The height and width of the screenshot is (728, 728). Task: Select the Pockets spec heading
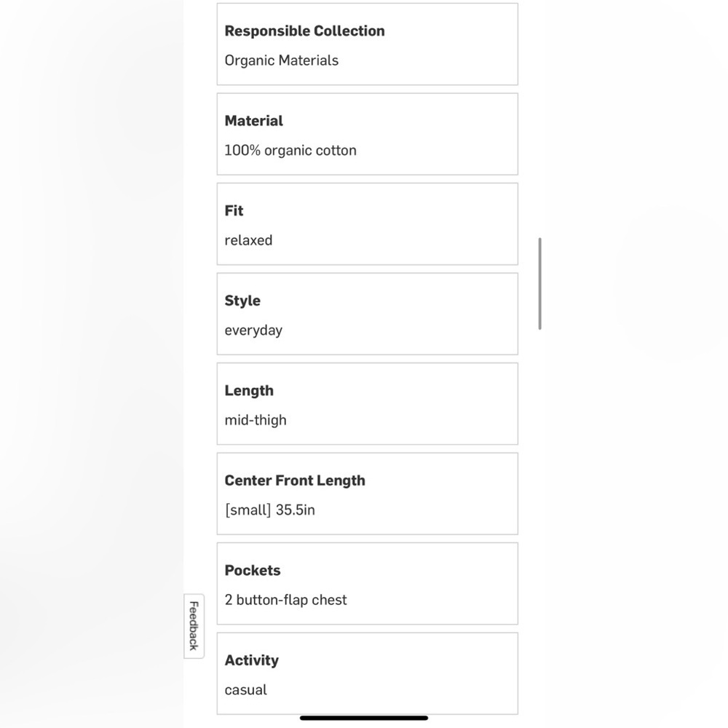coord(253,570)
